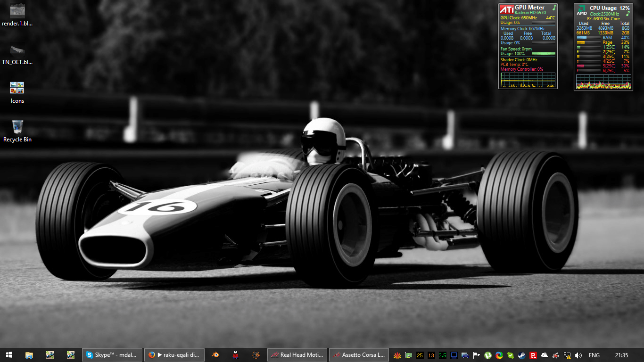Image resolution: width=644 pixels, height=362 pixels.
Task: Open network status icon with warning
Action: point(567,355)
